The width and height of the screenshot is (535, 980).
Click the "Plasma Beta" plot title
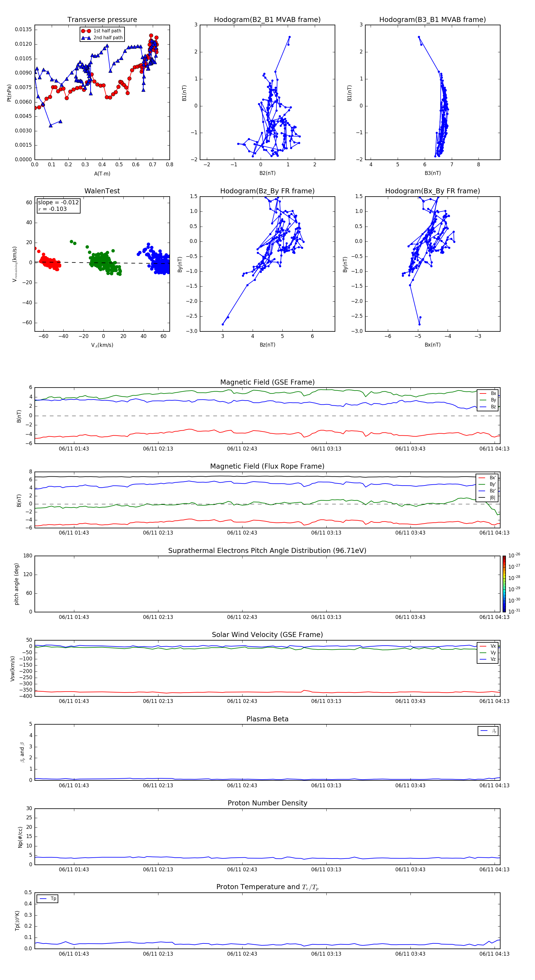click(267, 719)
